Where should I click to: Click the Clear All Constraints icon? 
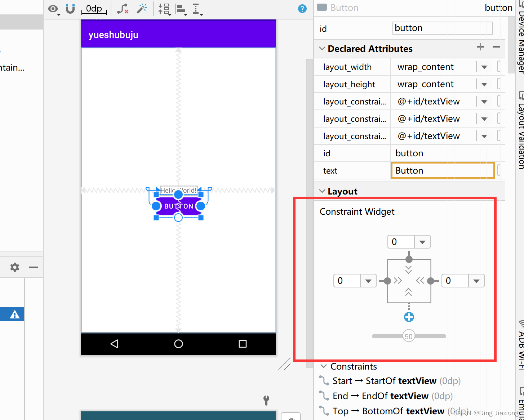[x=123, y=9]
